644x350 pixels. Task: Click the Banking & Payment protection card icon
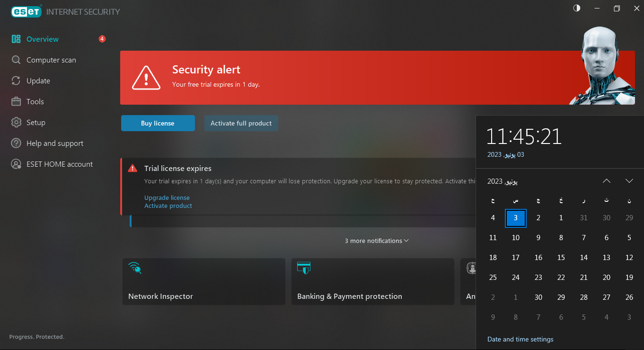pyautogui.click(x=303, y=268)
